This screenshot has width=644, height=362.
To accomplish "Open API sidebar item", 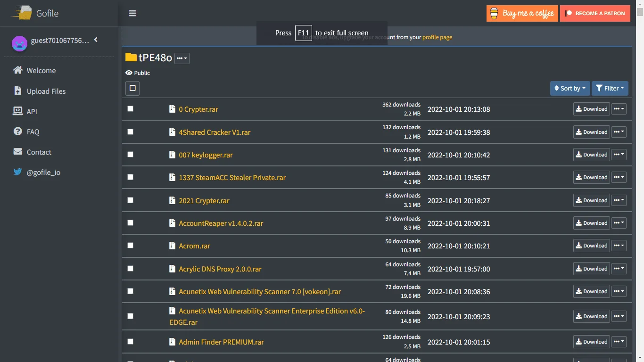I will (59, 111).
